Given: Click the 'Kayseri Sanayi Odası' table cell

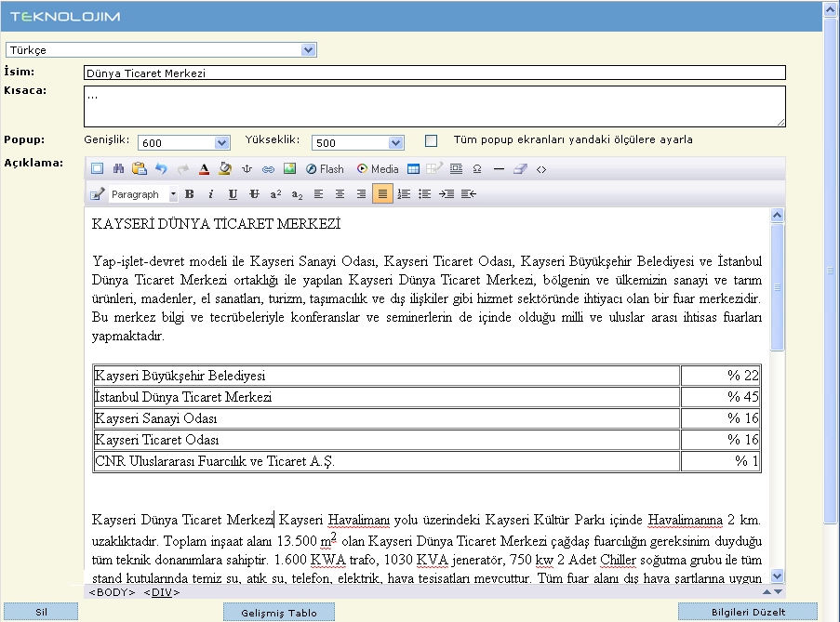Looking at the screenshot, I should 387,418.
